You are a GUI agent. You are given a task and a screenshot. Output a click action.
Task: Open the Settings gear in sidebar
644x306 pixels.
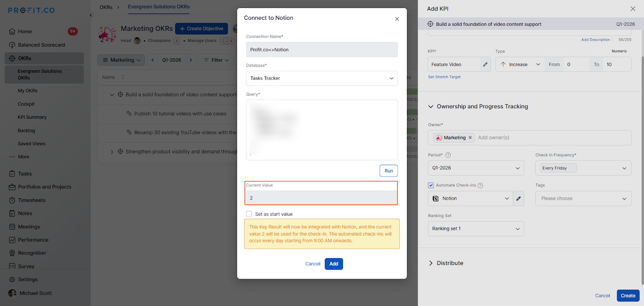12,279
